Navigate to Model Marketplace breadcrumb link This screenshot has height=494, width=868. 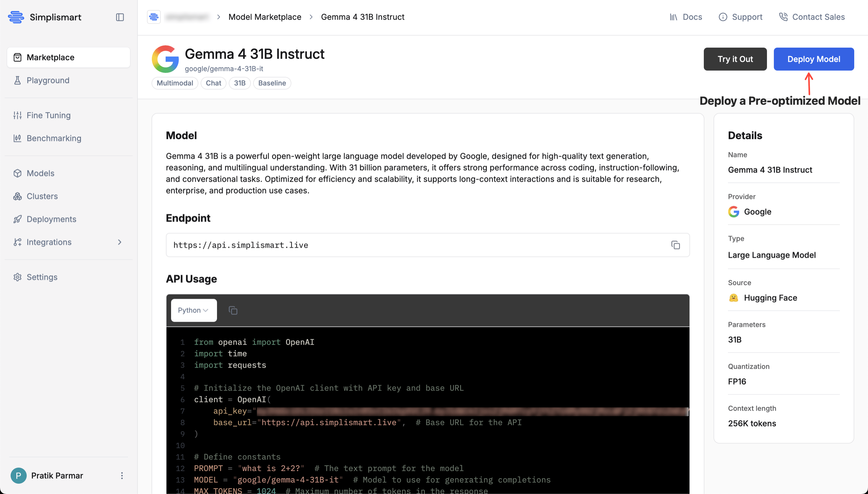pos(265,17)
